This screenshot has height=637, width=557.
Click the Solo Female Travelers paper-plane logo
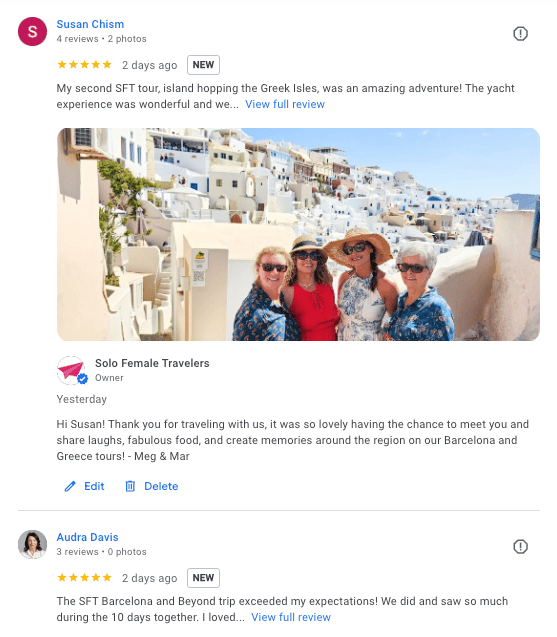[71, 370]
